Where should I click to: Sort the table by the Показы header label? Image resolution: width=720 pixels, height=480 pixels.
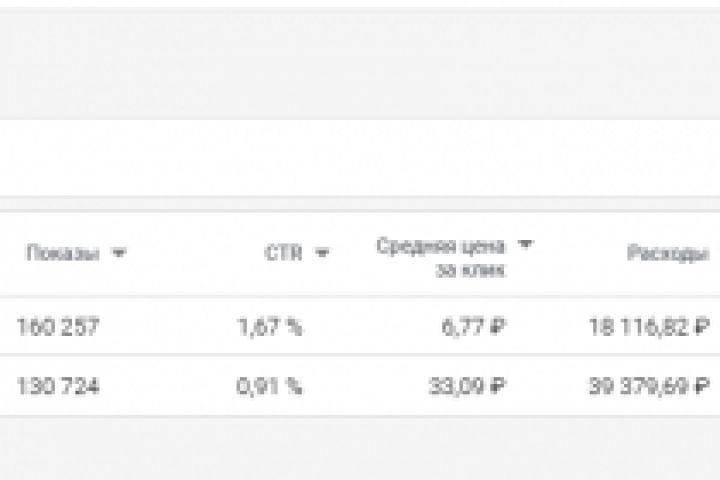click(62, 254)
